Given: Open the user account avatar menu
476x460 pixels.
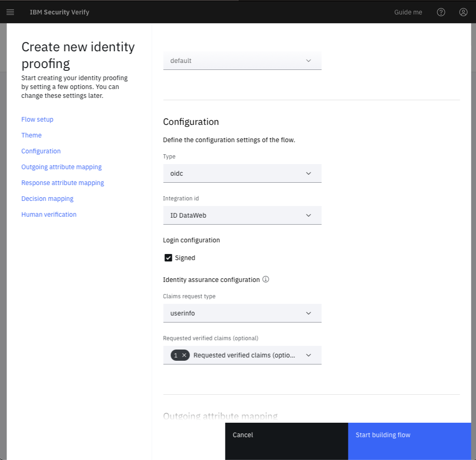Looking at the screenshot, I should (x=463, y=12).
